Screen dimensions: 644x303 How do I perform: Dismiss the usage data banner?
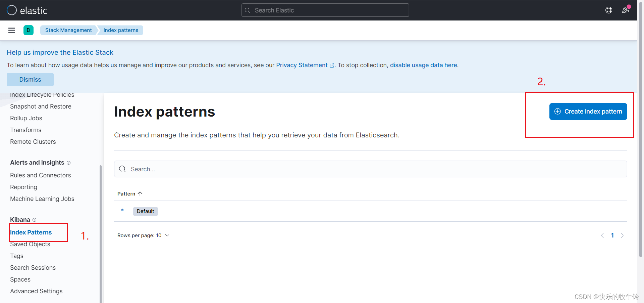(30, 80)
